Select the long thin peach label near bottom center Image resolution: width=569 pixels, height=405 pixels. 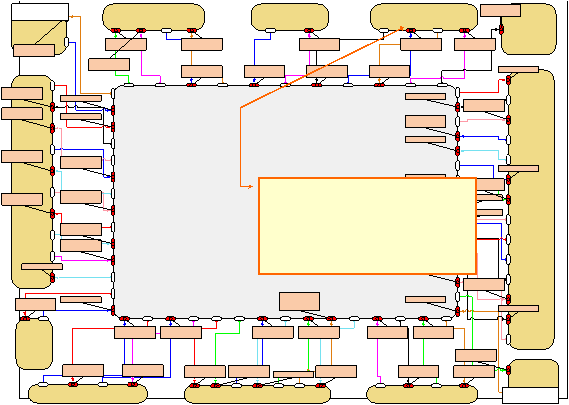coord(293,374)
